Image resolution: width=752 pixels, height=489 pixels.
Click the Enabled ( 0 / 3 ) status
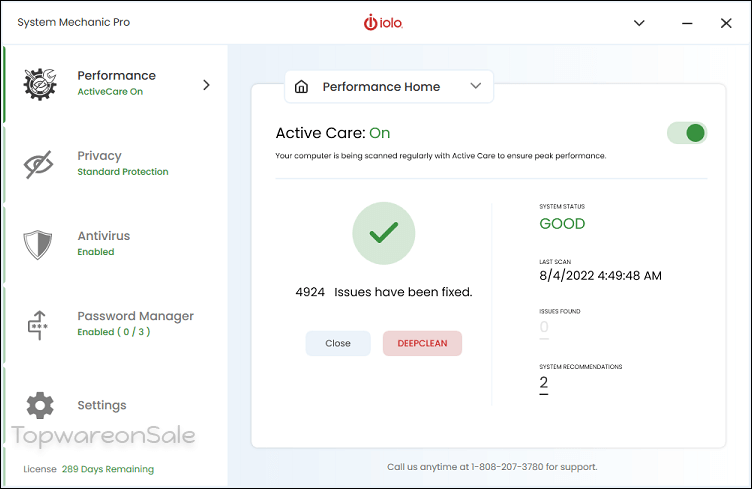(114, 332)
